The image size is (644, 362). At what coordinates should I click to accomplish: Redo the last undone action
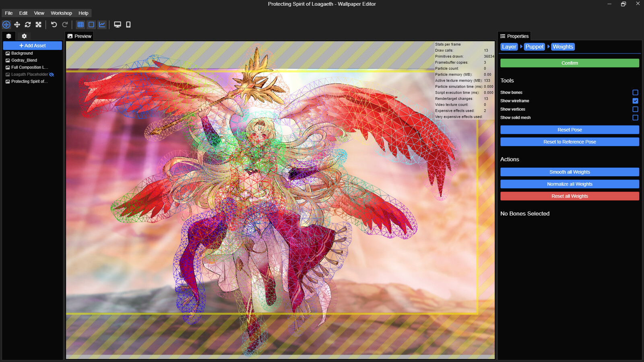point(65,25)
